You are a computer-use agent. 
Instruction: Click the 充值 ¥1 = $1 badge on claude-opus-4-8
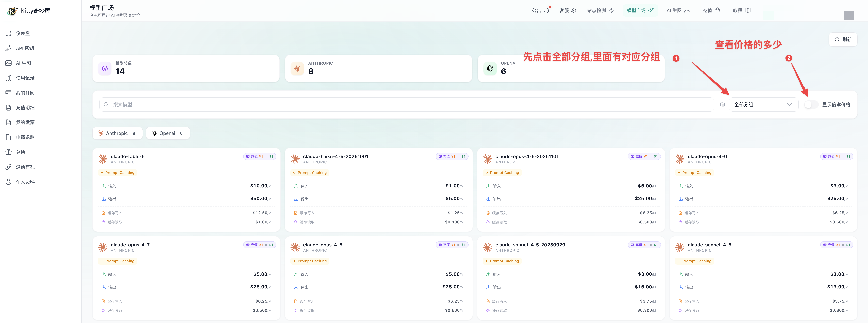coord(452,245)
